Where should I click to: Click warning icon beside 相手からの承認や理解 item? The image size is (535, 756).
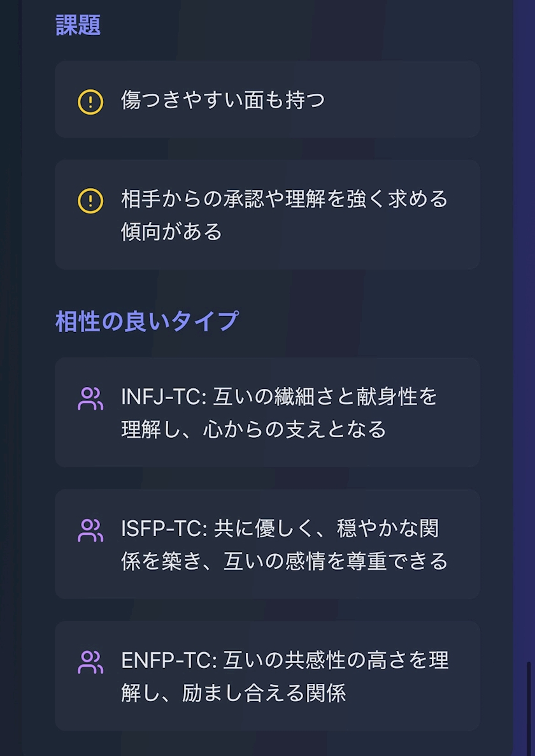pos(90,201)
